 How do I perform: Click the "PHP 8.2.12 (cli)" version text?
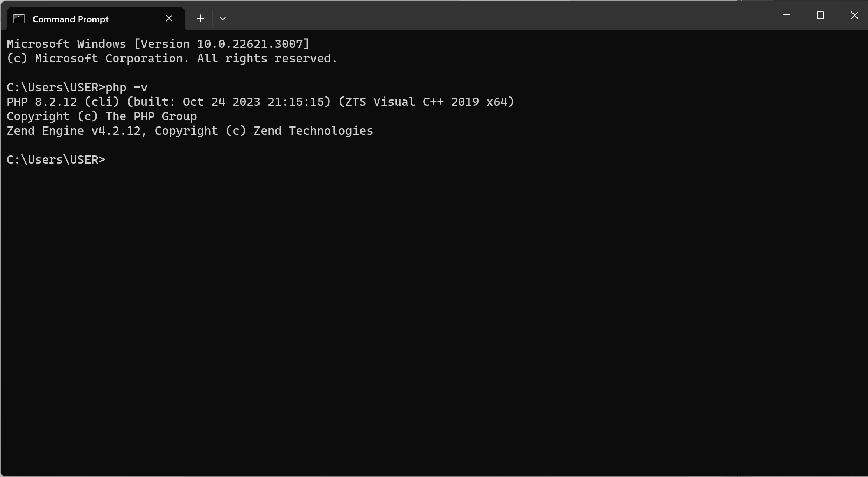tap(63, 102)
